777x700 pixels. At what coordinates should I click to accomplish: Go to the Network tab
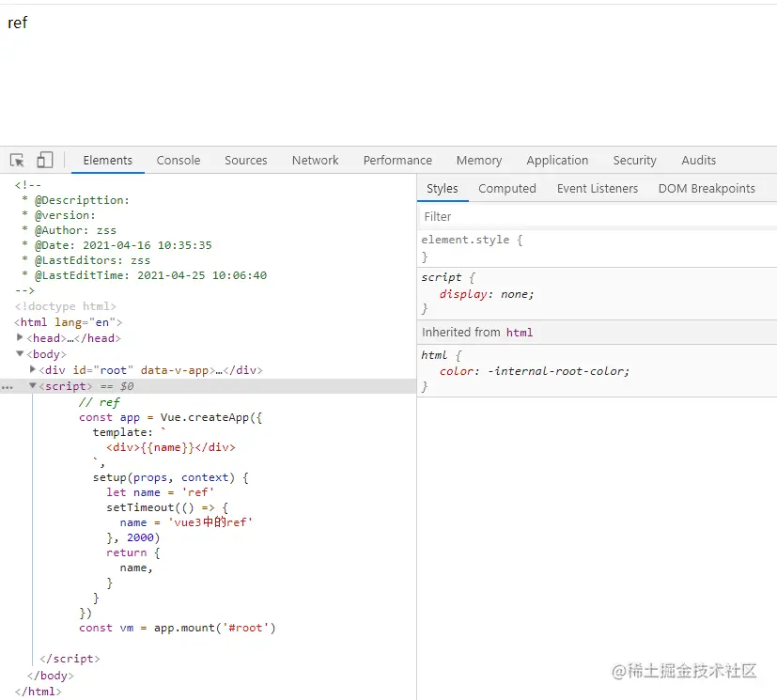315,161
